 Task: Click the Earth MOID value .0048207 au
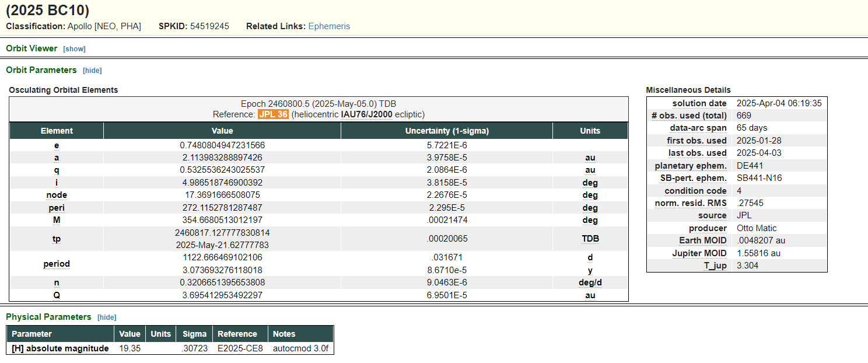[x=762, y=240]
